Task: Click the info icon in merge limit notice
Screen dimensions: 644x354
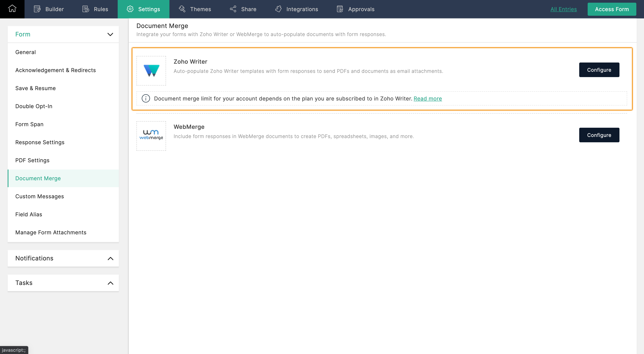Action: coord(146,98)
